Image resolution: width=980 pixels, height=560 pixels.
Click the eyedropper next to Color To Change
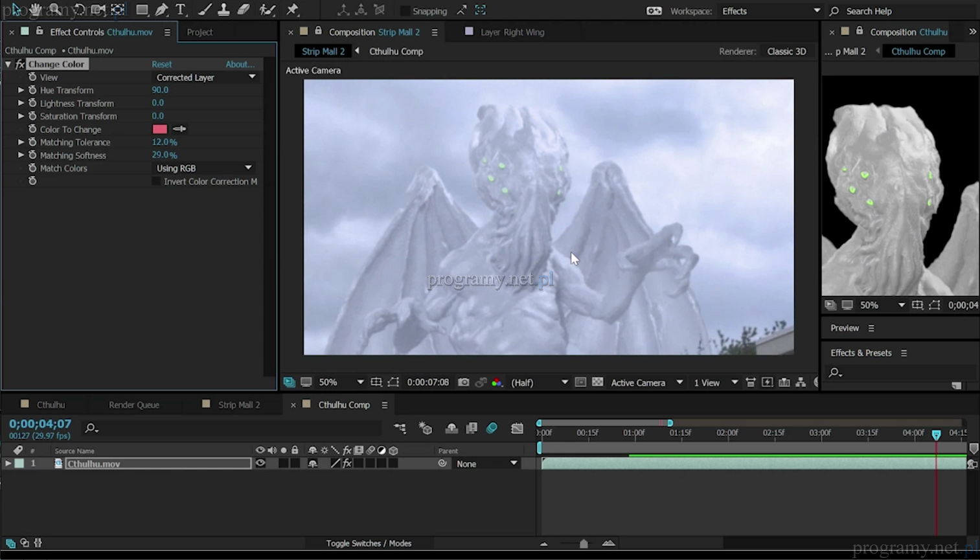pos(180,129)
